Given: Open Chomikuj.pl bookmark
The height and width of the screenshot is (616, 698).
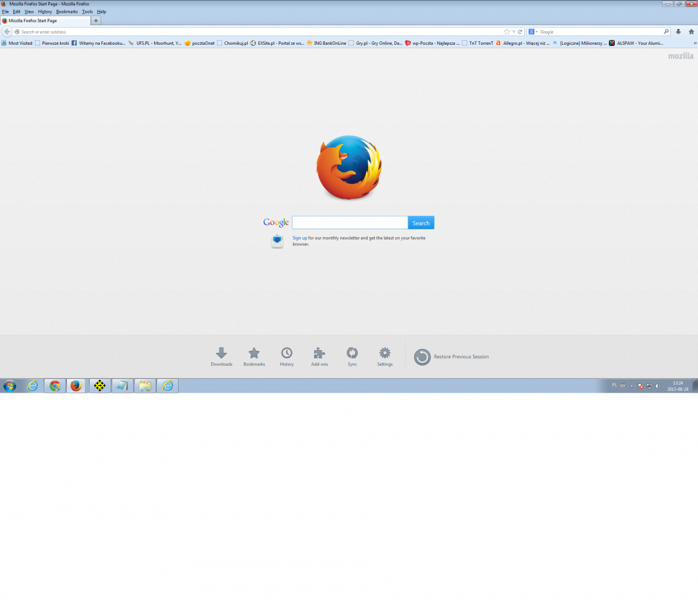Looking at the screenshot, I should tap(233, 43).
